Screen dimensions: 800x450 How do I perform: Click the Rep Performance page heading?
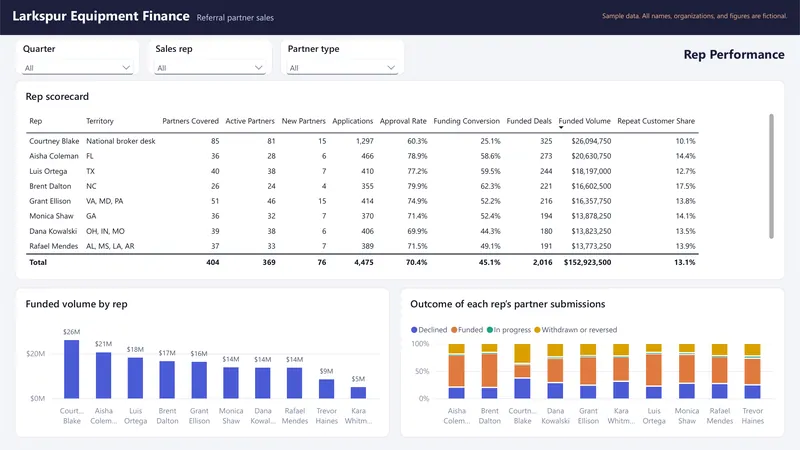[x=734, y=55]
